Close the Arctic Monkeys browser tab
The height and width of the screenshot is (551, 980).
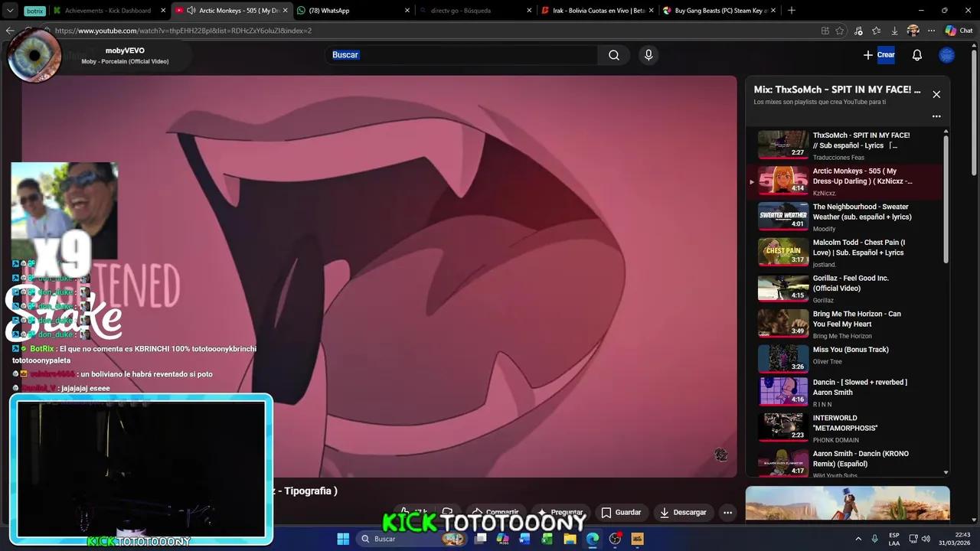point(286,11)
